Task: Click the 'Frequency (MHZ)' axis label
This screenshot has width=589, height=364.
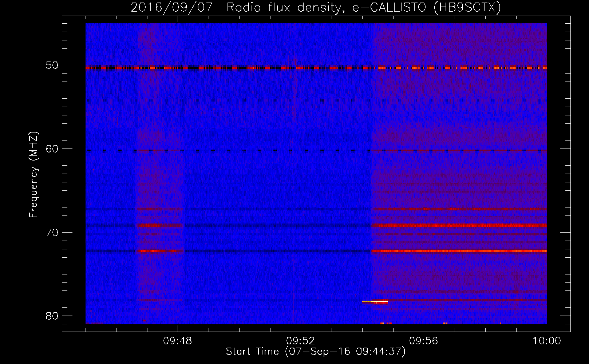Action: pos(33,175)
